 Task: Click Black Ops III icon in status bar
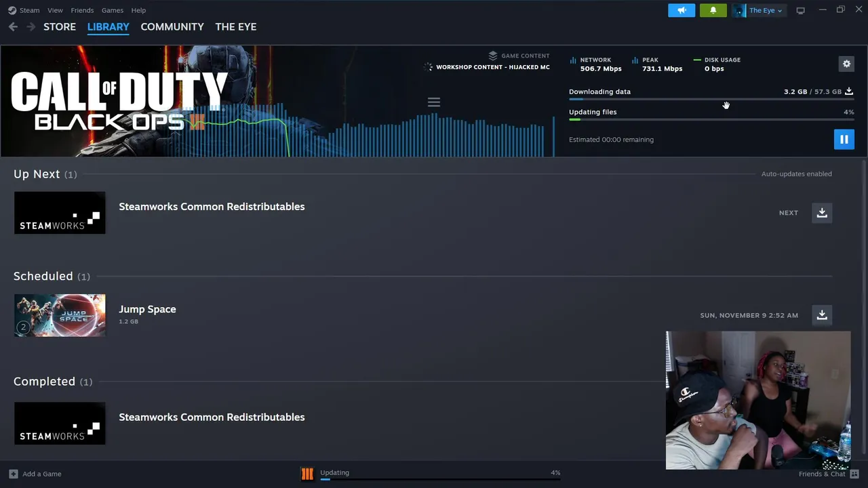coord(307,474)
